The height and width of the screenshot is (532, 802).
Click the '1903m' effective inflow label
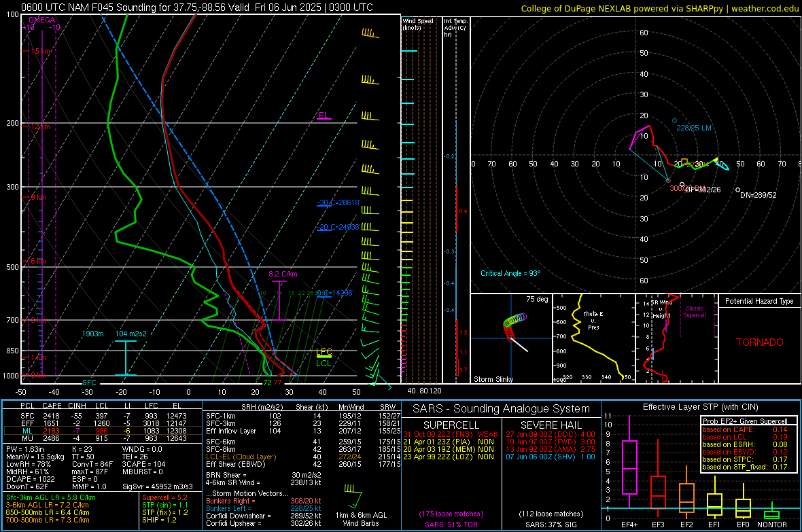tap(92, 334)
